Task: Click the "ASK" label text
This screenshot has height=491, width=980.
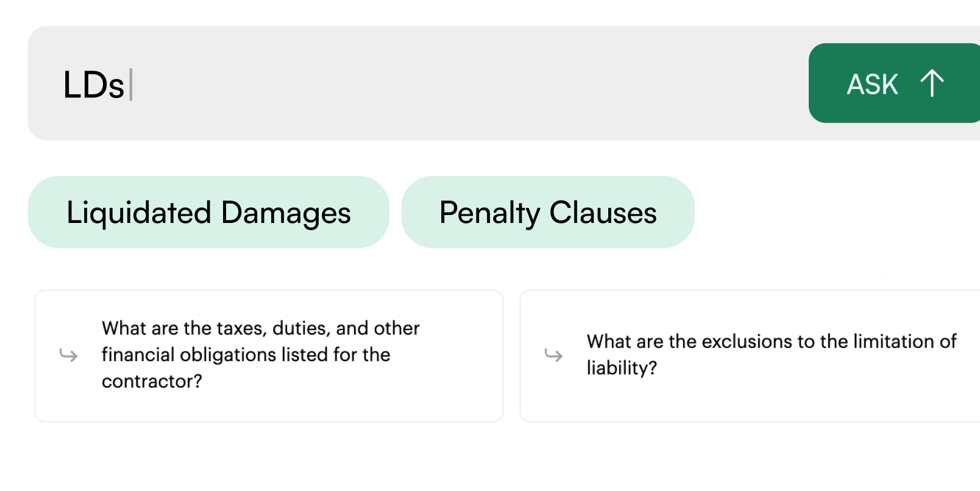Action: tap(872, 85)
